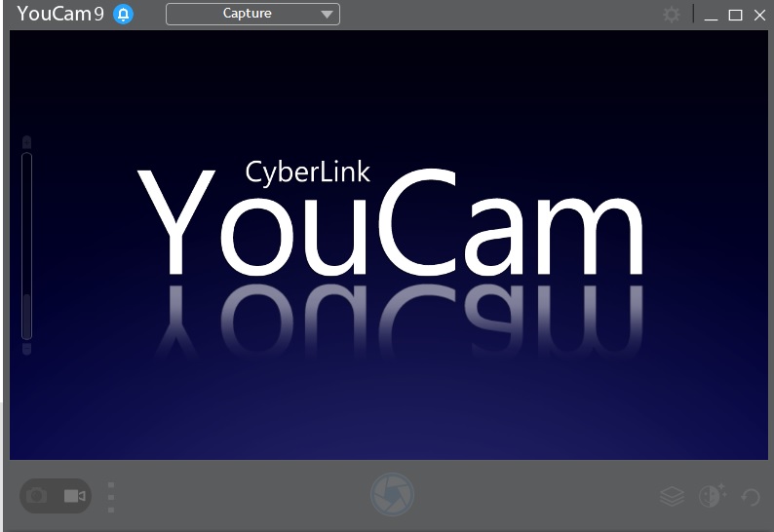Click the zoom in plus button

[x=26, y=142]
